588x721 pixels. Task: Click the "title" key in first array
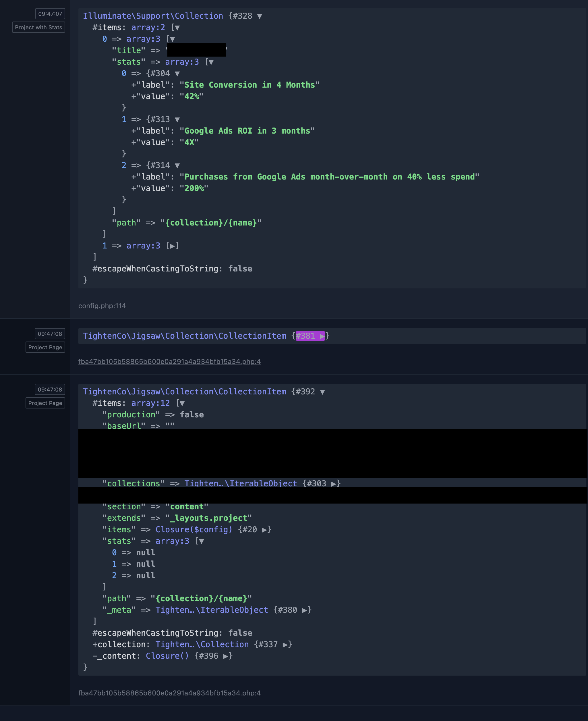pos(129,51)
